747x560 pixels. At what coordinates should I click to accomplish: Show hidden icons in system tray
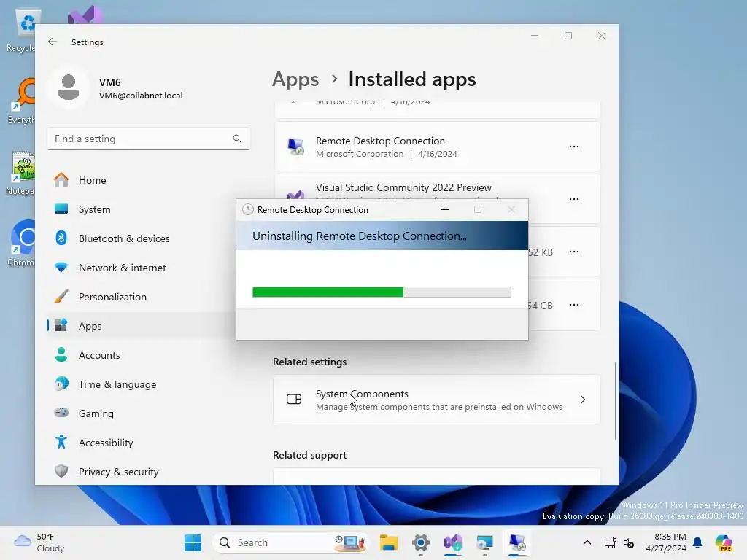[587, 542]
